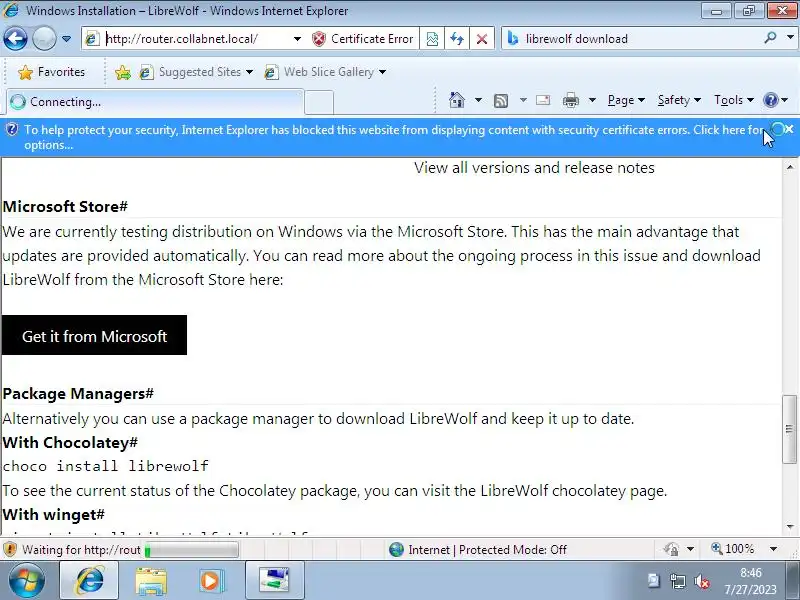Viewport: 800px width, 600px height.
Task: Click the Print printer icon
Action: click(570, 101)
